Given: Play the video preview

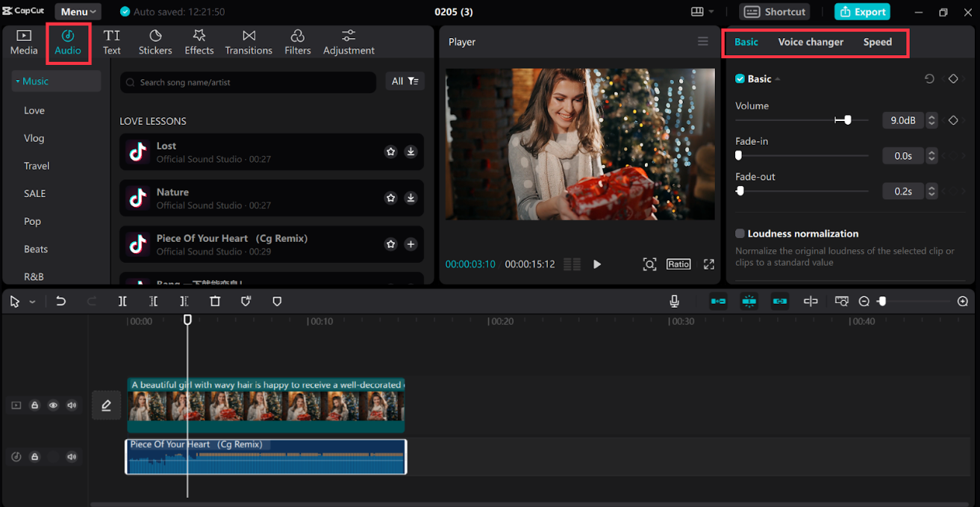Looking at the screenshot, I should pyautogui.click(x=597, y=264).
